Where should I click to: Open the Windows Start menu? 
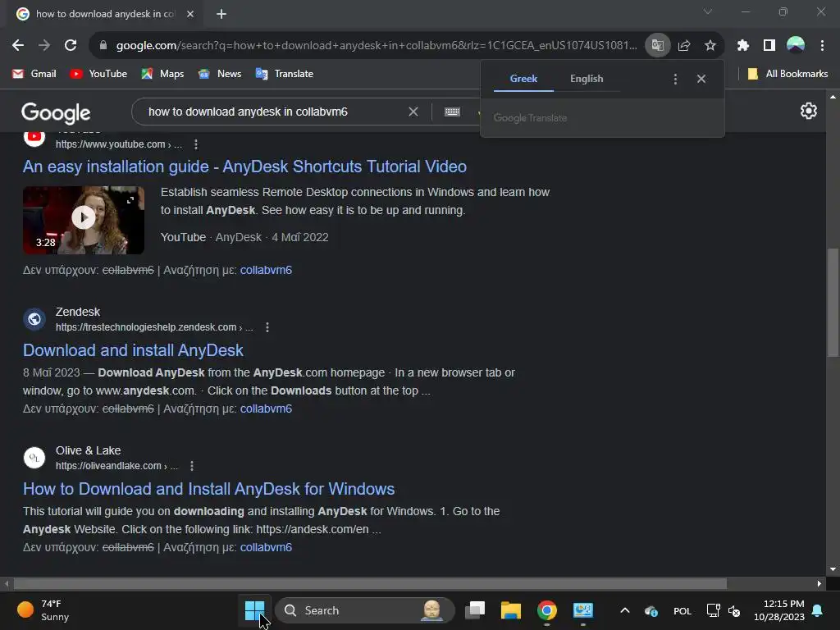[254, 610]
